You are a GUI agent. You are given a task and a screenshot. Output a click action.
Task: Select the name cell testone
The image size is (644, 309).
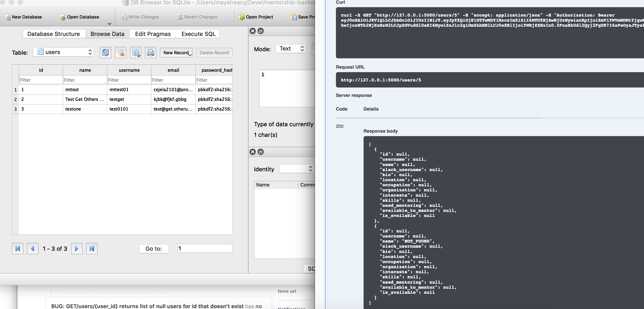click(85, 109)
